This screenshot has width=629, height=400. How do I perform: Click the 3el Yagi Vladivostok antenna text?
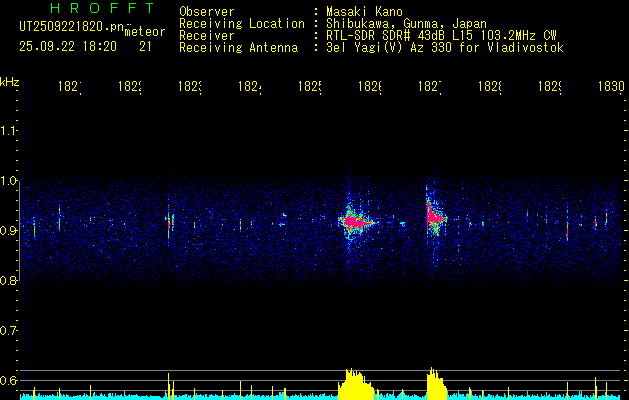445,48
